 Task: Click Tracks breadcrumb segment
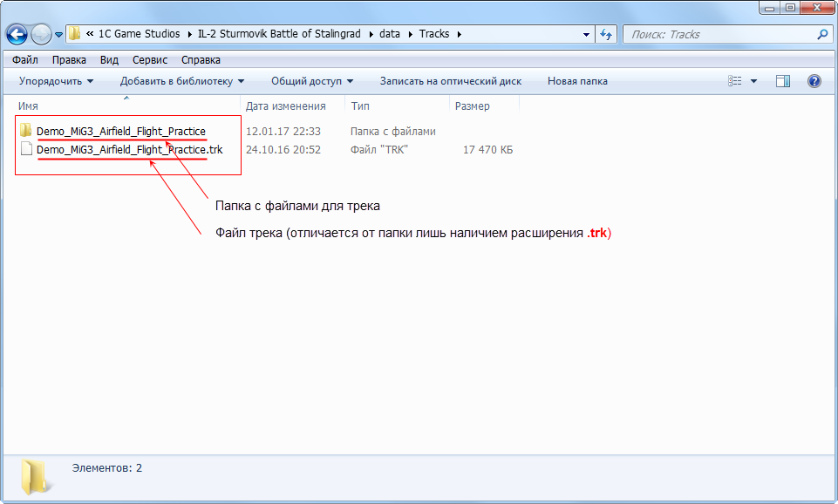(434, 34)
